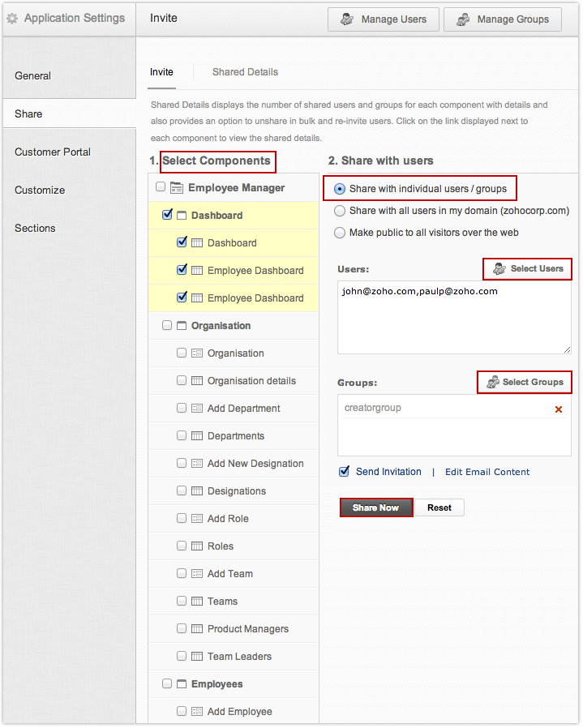Open the Customer Portal settings section
Viewport: 583px width, 728px height.
click(x=53, y=152)
